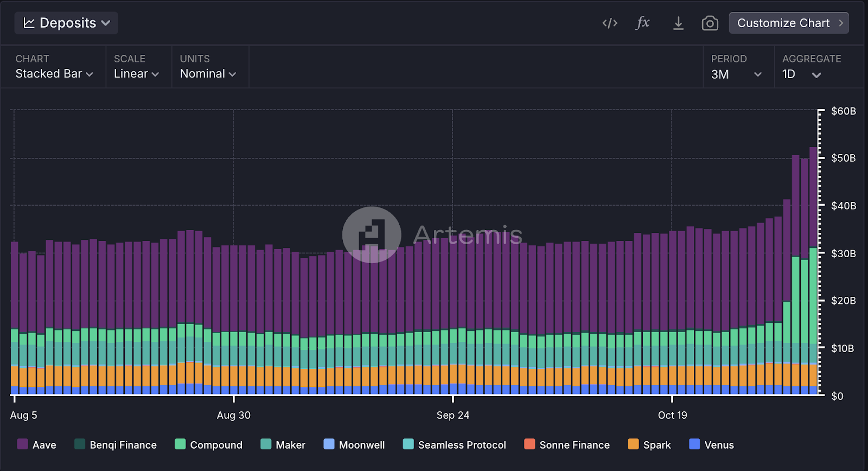Click the orange Spark color swatch
Screen dimensions: 868x471
pyautogui.click(x=633, y=444)
